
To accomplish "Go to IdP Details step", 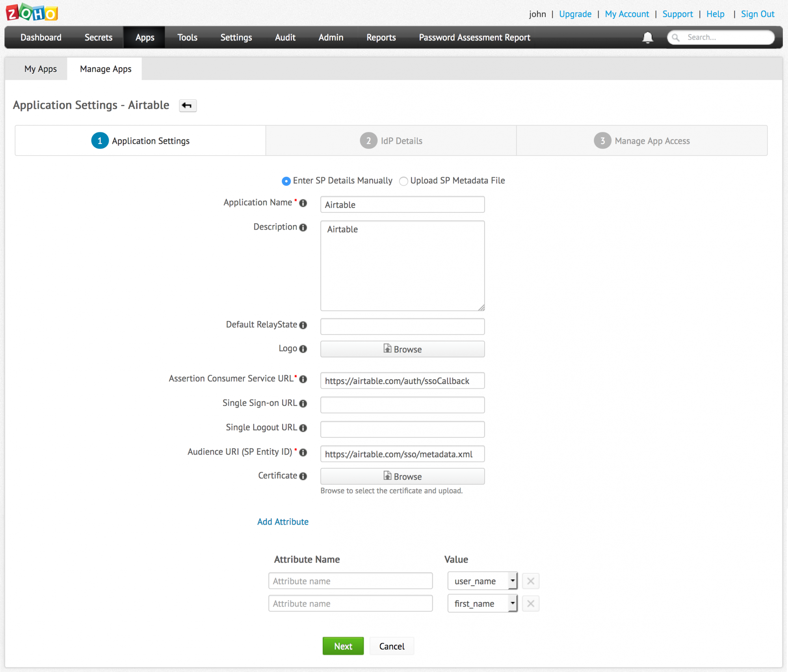I will tap(391, 141).
